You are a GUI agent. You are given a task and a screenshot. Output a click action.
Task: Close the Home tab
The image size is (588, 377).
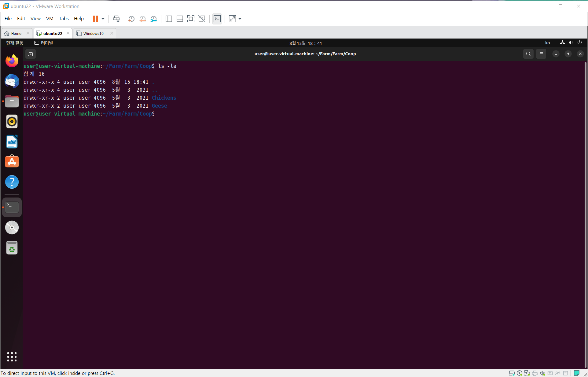pyautogui.click(x=28, y=33)
